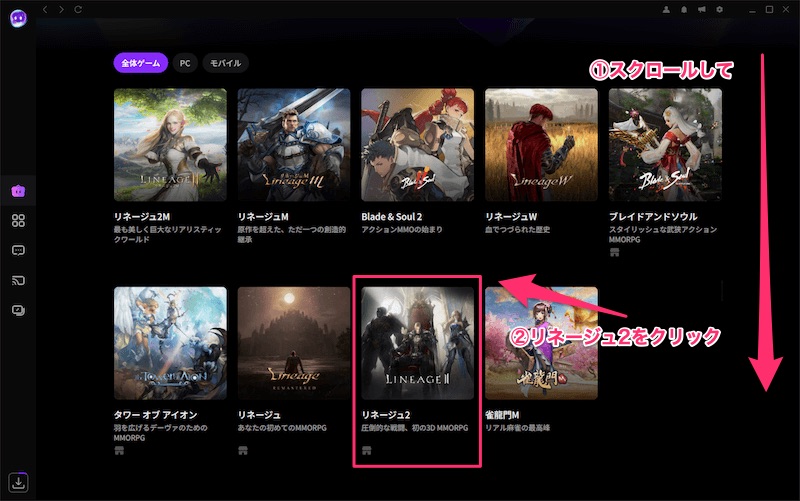The width and height of the screenshot is (800, 501).
Task: Switch to the モバイル filter tab
Action: [226, 63]
